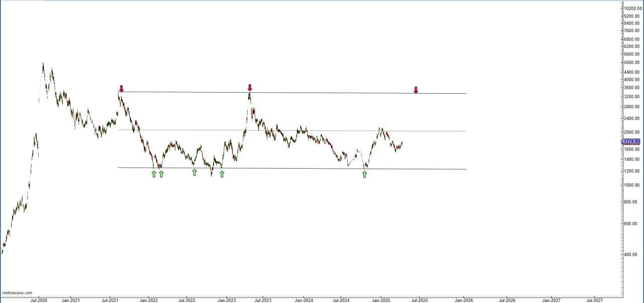Click the Jul-2020 date on time axis
644x303 pixels.
click(x=39, y=300)
